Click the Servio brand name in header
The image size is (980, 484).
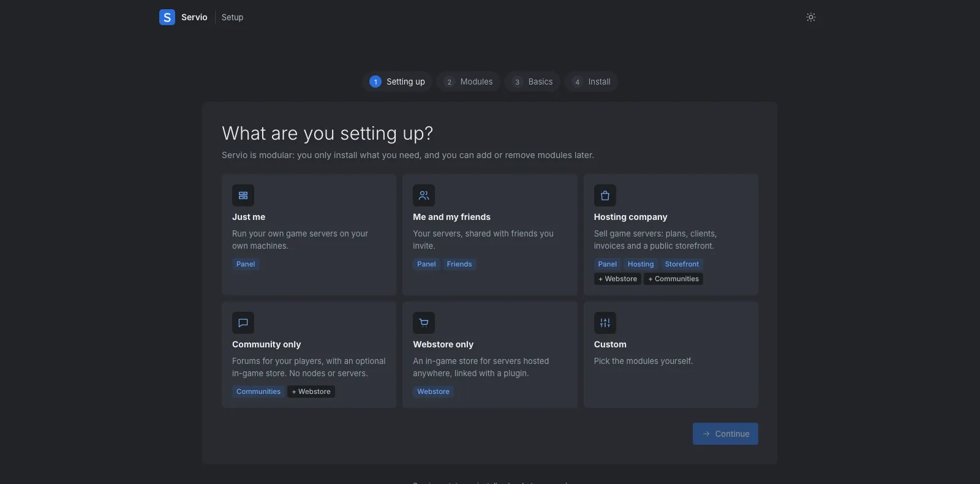[194, 17]
